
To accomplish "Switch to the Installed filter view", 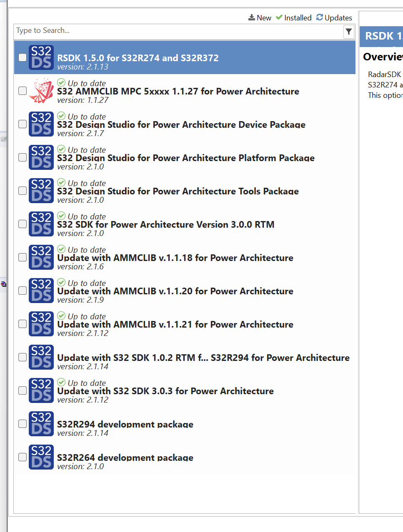I will point(298,17).
